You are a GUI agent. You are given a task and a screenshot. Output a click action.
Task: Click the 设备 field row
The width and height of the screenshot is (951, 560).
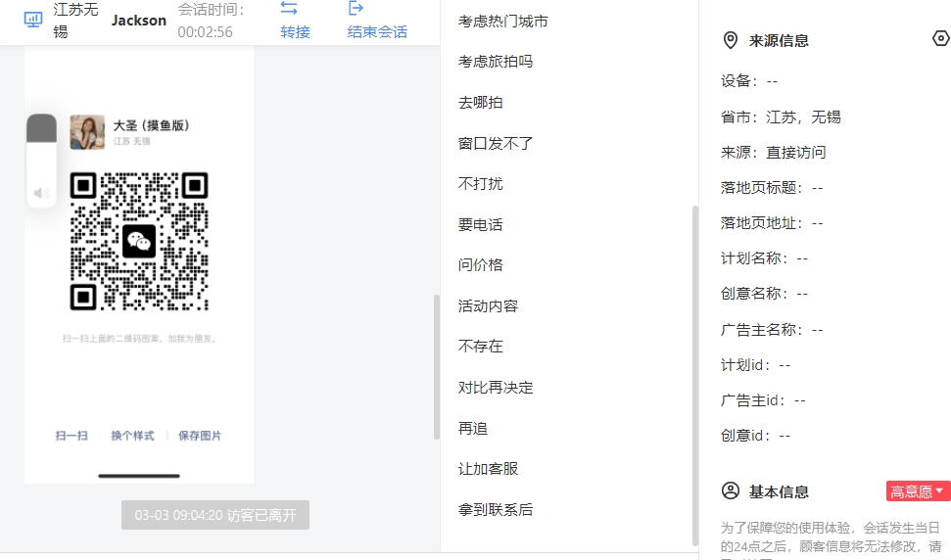[749, 80]
